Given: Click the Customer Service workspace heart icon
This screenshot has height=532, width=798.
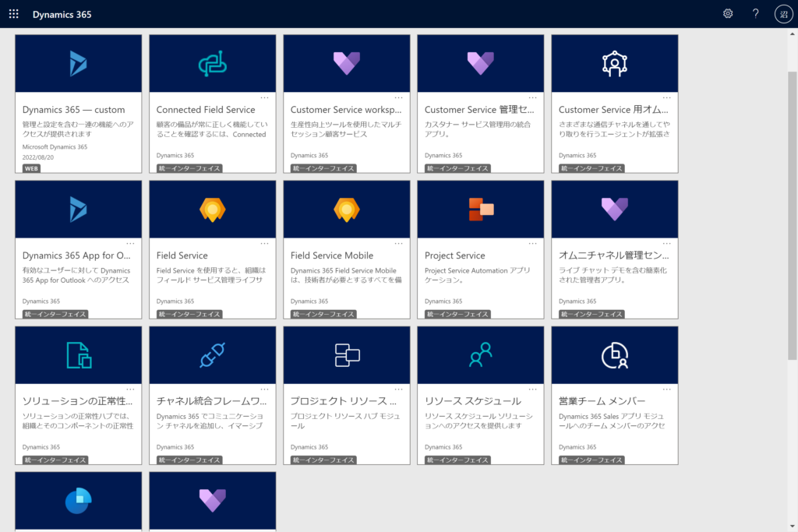Looking at the screenshot, I should coord(347,64).
